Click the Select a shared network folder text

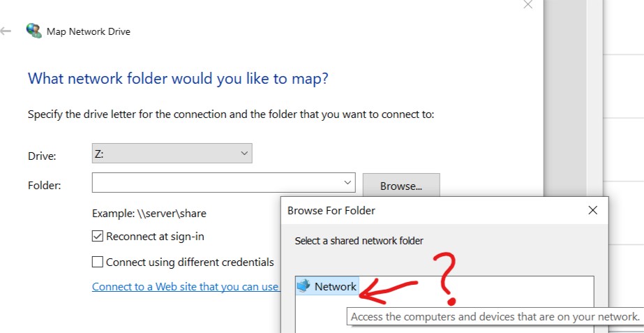coord(359,240)
